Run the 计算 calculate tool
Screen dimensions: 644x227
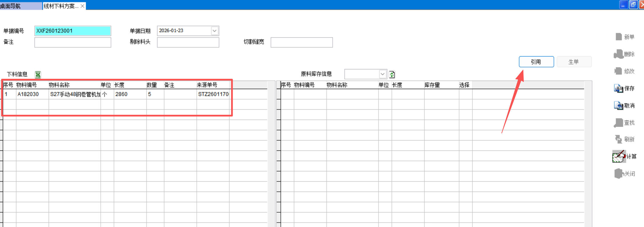(x=619, y=156)
